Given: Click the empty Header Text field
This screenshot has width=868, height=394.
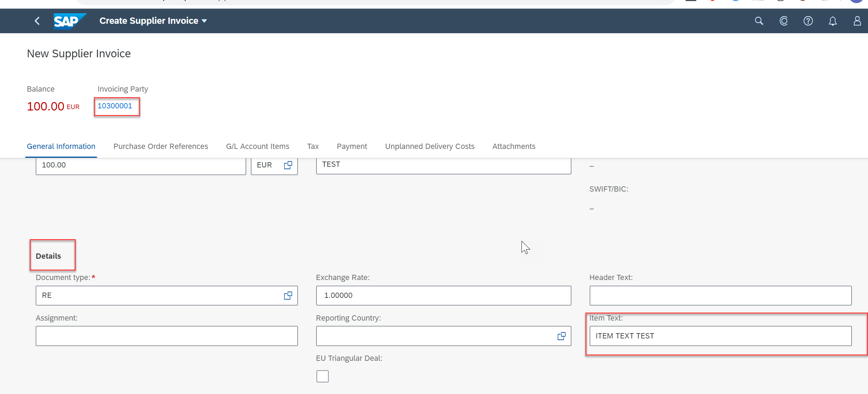Looking at the screenshot, I should 721,295.
